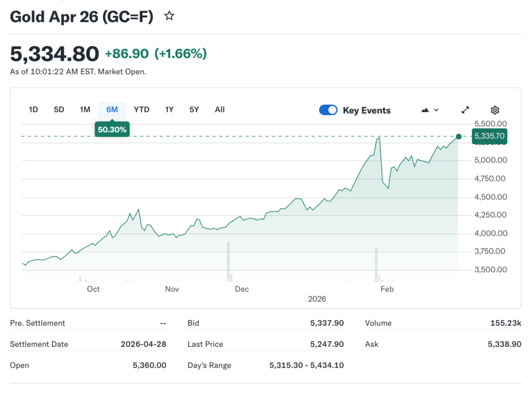
Task: Click the volume bar near December on chart
Action: click(229, 262)
